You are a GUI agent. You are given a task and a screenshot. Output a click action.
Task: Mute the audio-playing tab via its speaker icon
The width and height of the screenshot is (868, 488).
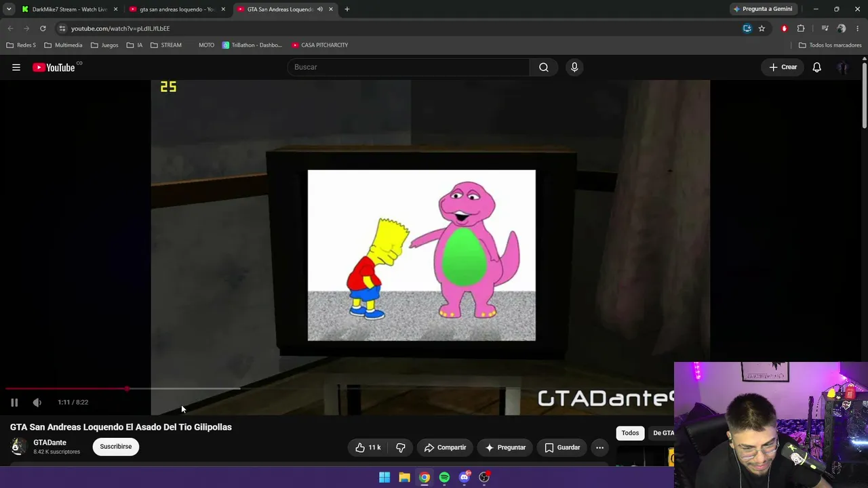(320, 9)
